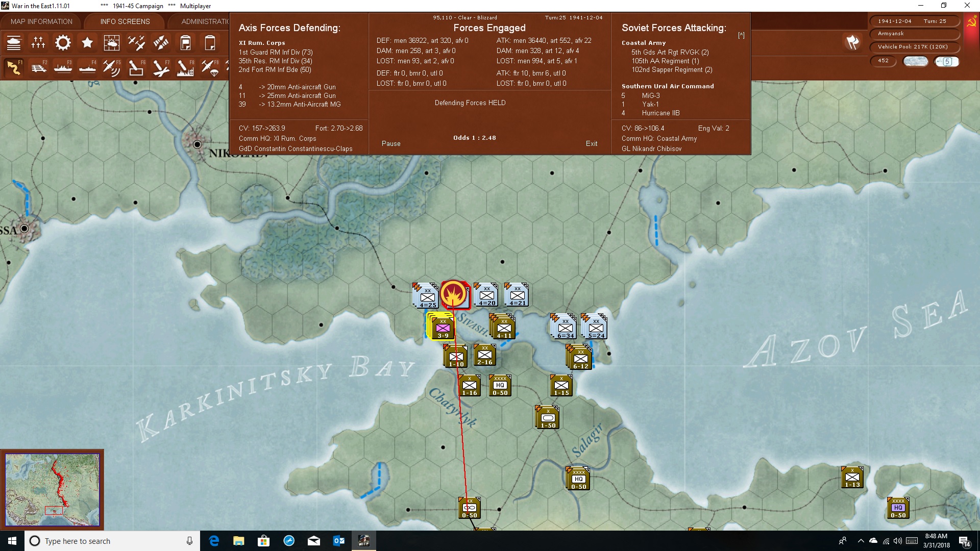Image resolution: width=980 pixels, height=551 pixels.
Task: Select the Axis 6=34 unit counter
Action: [565, 327]
